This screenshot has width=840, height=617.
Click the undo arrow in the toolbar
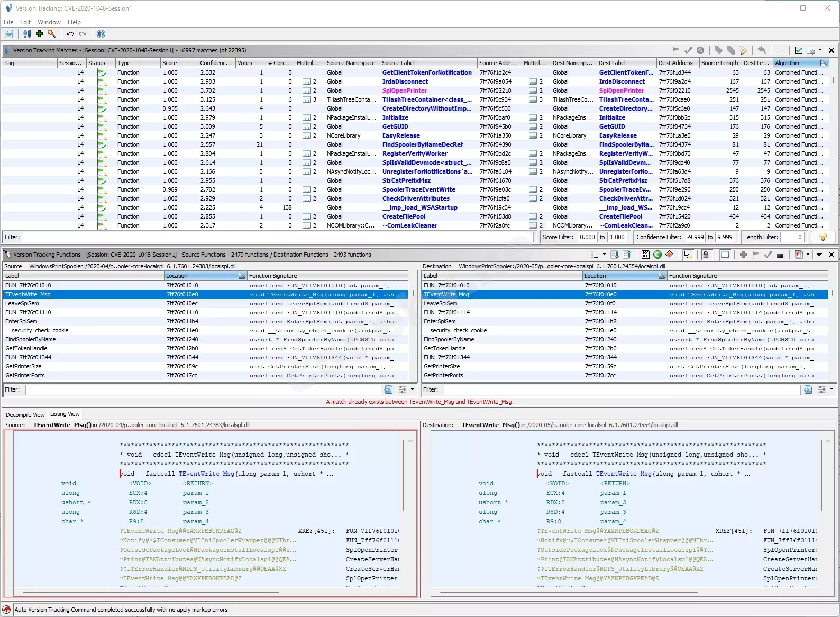70,34
